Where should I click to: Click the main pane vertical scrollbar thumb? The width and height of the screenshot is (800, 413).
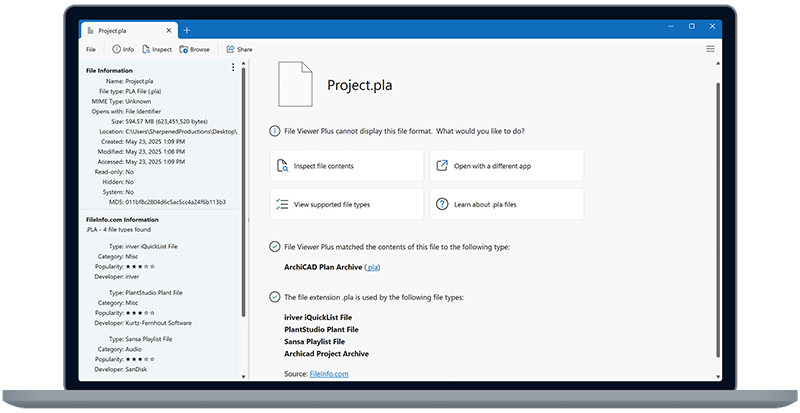[x=718, y=220]
